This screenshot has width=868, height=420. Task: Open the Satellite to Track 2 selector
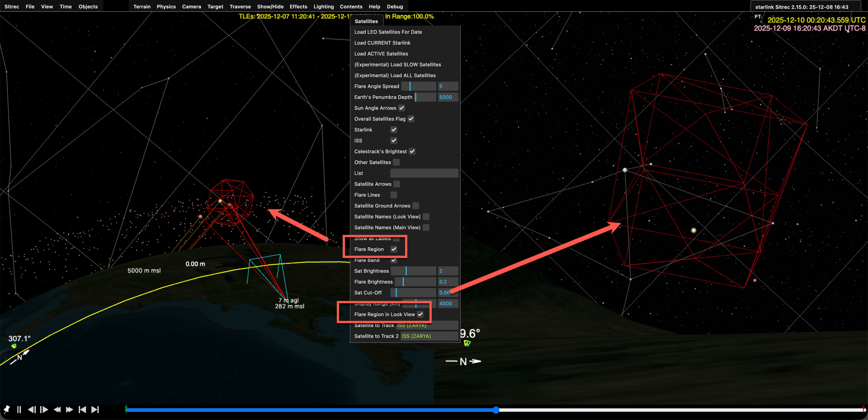pyautogui.click(x=428, y=336)
